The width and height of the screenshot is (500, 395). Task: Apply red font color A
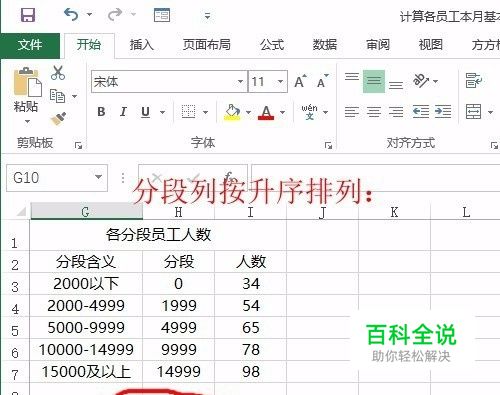[266, 112]
